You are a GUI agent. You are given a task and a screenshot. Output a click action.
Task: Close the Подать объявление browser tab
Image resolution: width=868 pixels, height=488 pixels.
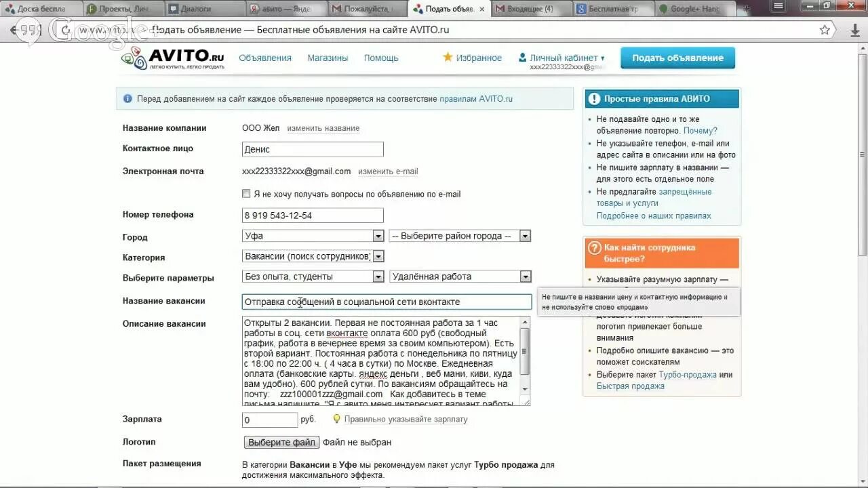484,9
